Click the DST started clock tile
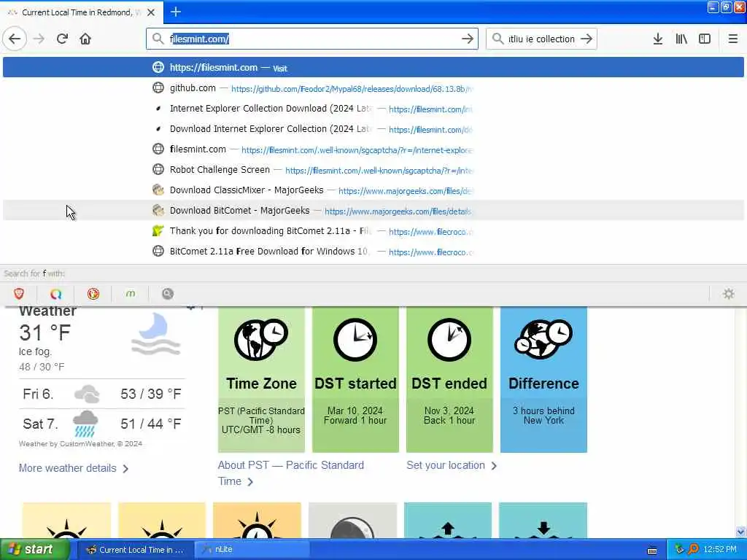This screenshot has height=560, width=747. (355, 379)
